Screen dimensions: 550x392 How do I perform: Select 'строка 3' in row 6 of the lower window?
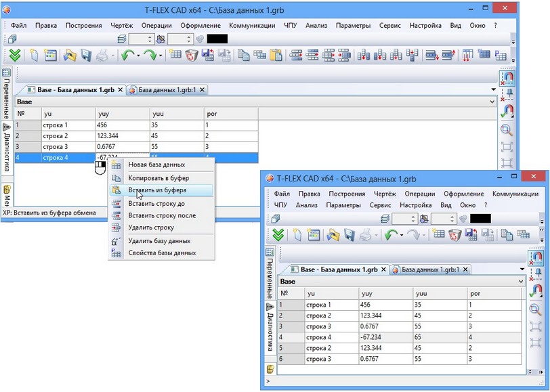pos(331,359)
